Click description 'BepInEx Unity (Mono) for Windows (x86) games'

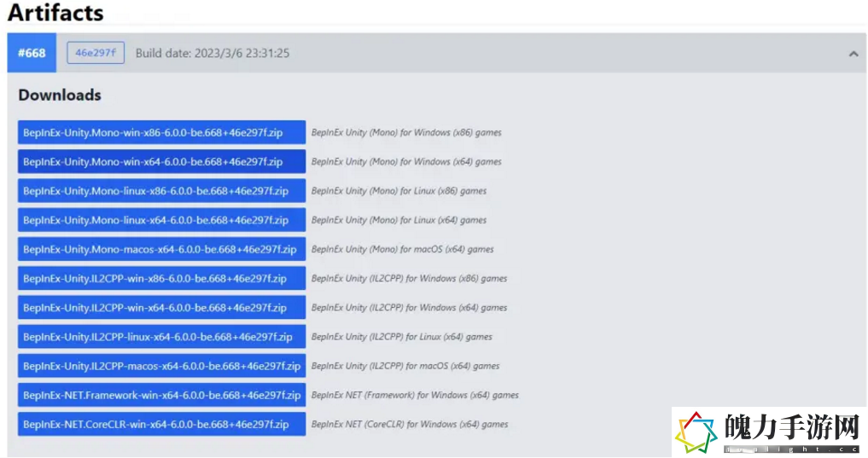pos(406,132)
